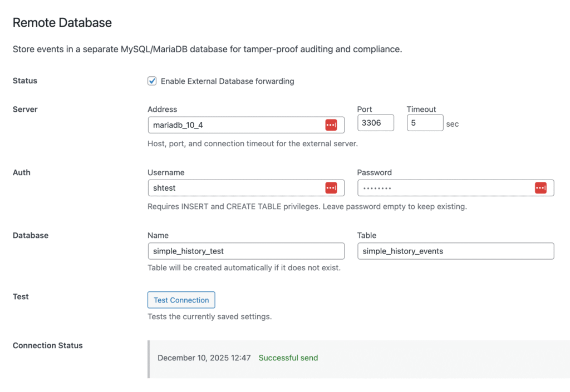Click into the Port field showing 3306
The height and width of the screenshot is (392, 570).
[375, 123]
